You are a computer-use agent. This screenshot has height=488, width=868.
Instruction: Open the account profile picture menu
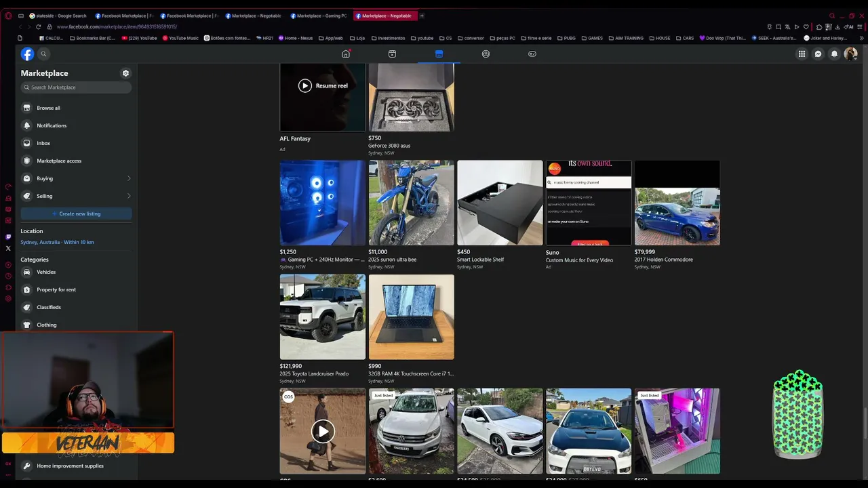(850, 54)
